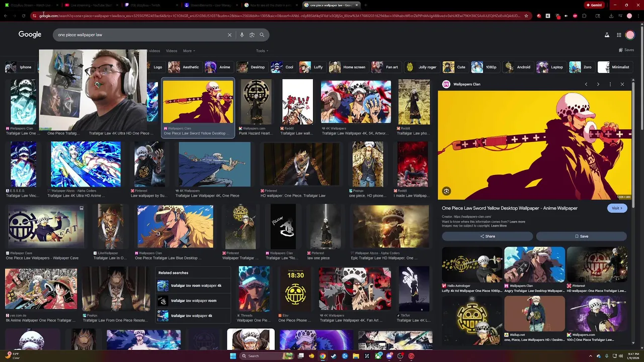This screenshot has width=644, height=362.
Task: Open Search by image camera icon
Action: [252, 35]
